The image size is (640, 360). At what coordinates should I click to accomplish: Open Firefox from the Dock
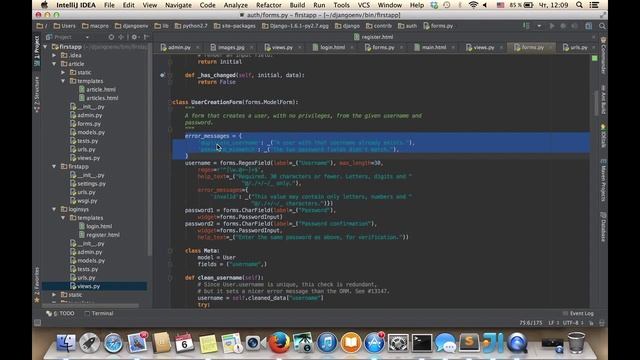click(279, 342)
